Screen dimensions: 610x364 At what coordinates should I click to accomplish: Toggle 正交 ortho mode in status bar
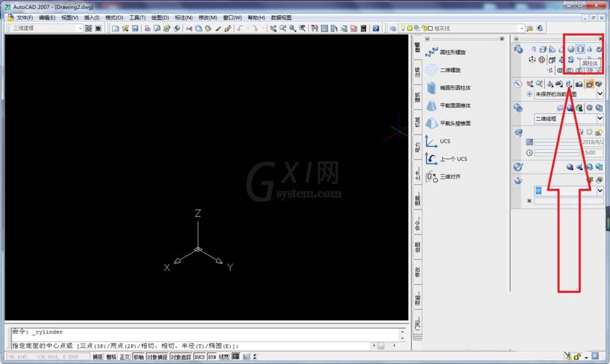coord(125,357)
